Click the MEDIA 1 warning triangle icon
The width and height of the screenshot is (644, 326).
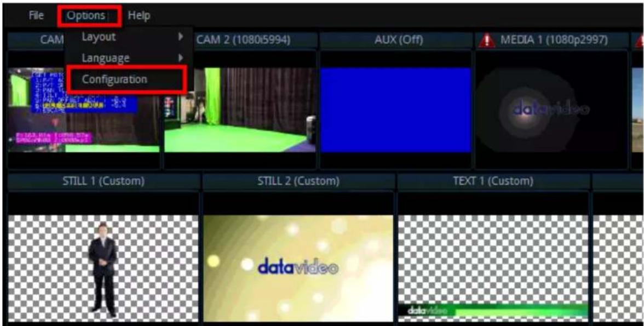click(x=487, y=41)
